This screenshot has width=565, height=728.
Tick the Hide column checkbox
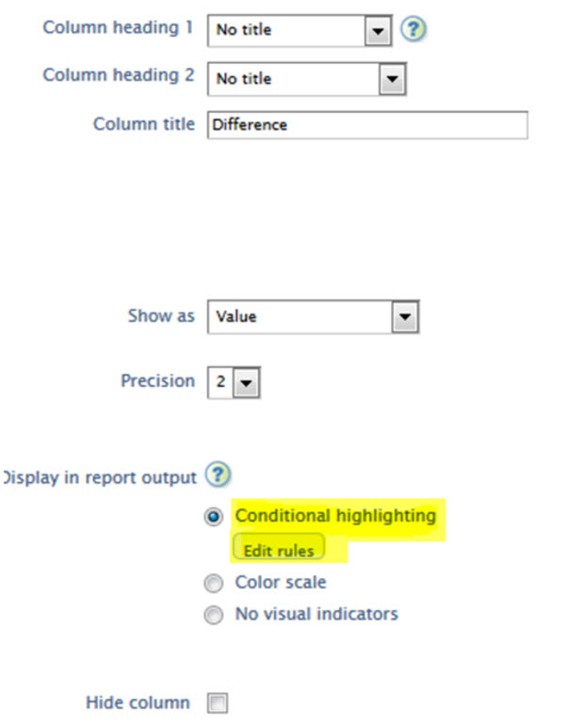pyautogui.click(x=218, y=703)
